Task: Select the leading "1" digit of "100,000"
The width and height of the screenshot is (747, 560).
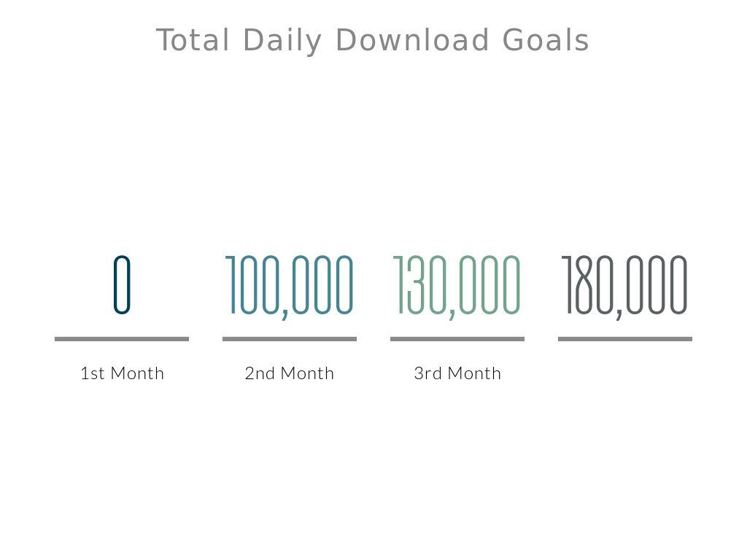Action: coord(231,285)
